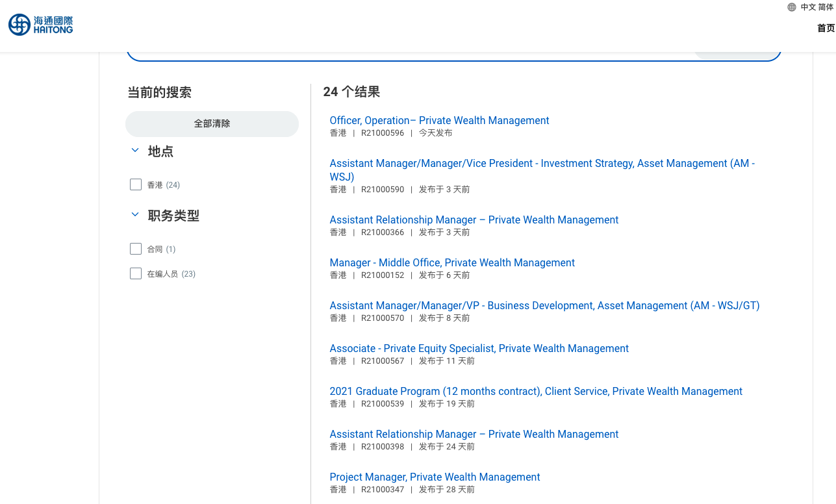Collapse the 地点 filter section

135,151
